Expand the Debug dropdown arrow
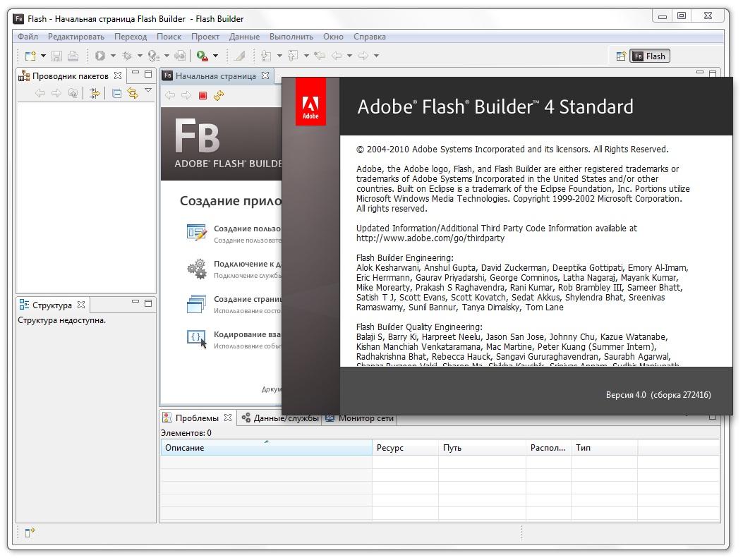743x560 pixels. coord(140,56)
